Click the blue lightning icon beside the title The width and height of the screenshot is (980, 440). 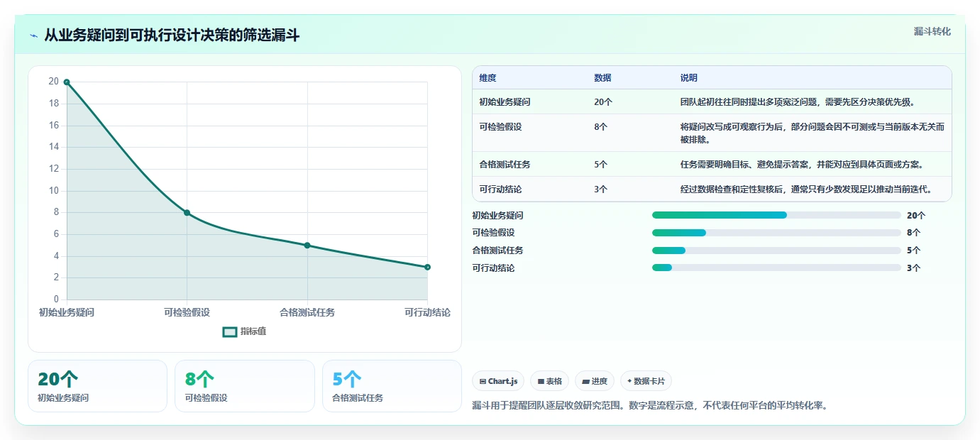click(33, 35)
